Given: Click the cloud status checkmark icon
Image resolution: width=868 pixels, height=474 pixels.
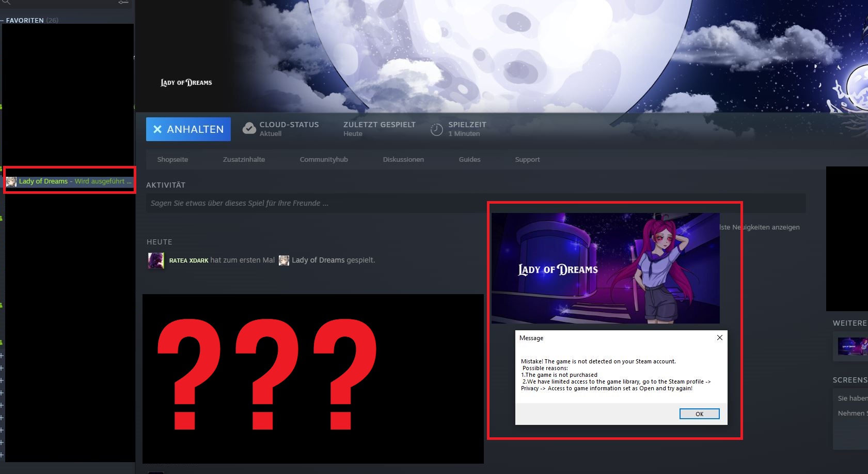Looking at the screenshot, I should tap(249, 129).
